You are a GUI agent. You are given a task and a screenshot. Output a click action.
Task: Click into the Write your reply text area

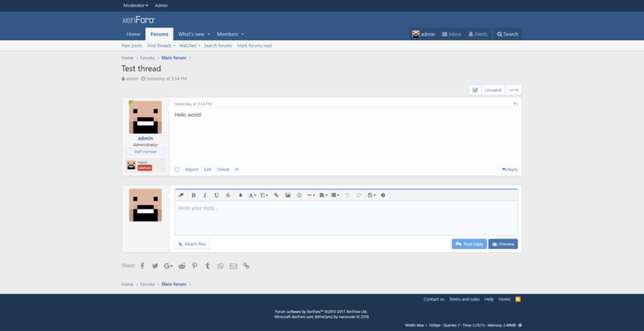click(346, 217)
